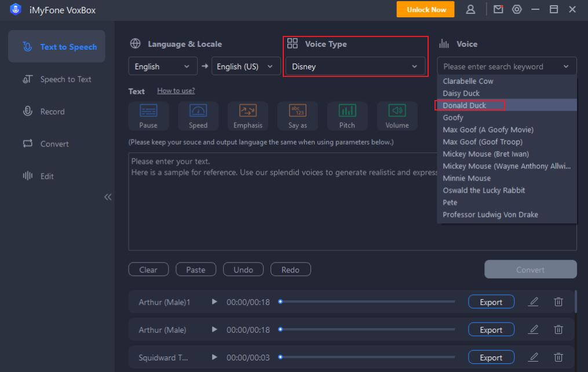Open the mail messages icon
This screenshot has height=372, width=588.
pyautogui.click(x=498, y=9)
